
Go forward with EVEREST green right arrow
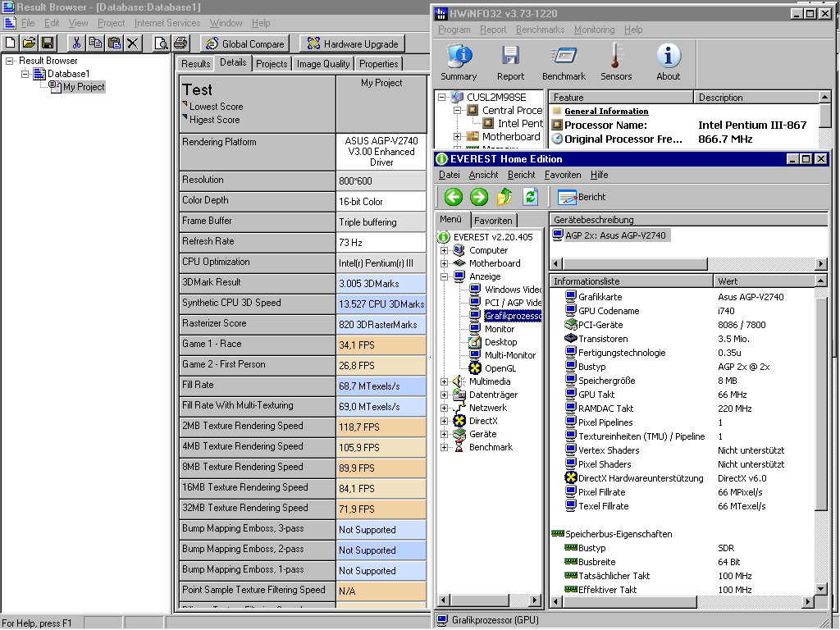click(479, 197)
